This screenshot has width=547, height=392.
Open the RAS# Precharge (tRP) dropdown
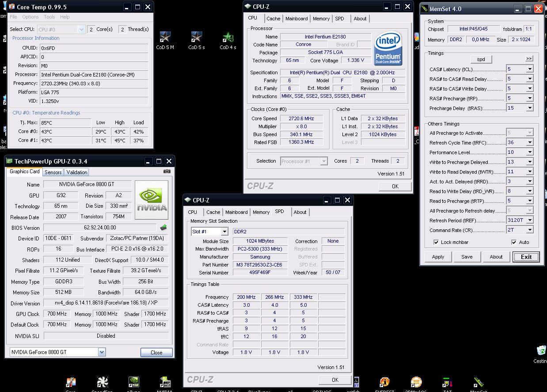pyautogui.click(x=529, y=98)
